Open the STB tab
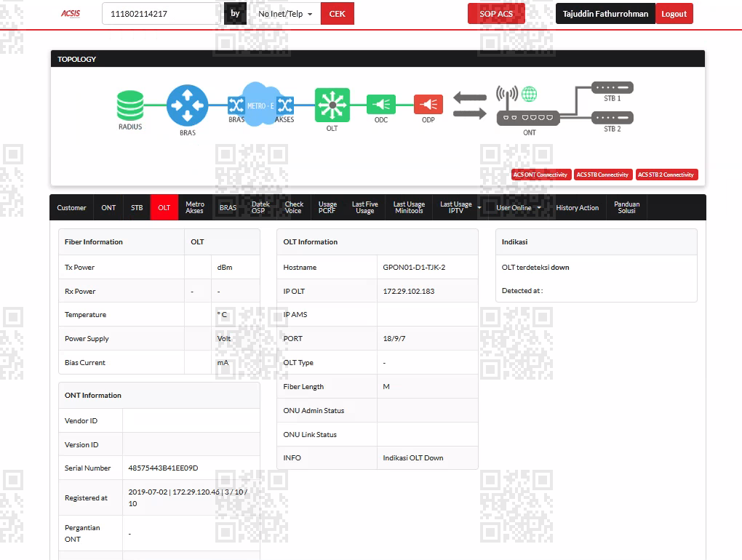This screenshot has width=742, height=560. (x=137, y=207)
